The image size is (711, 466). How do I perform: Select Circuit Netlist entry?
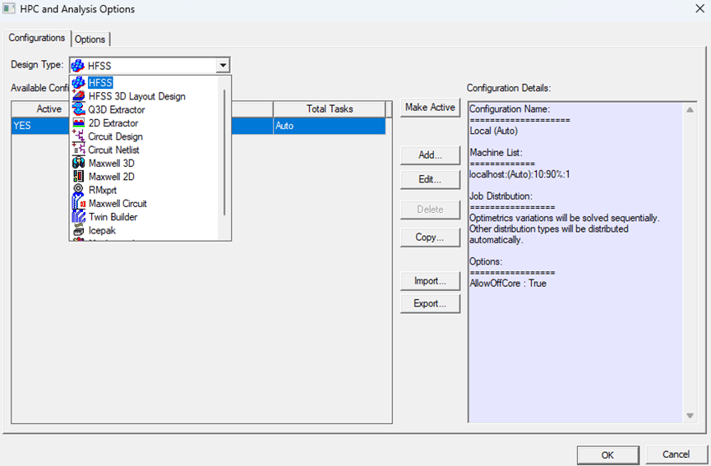[113, 150]
